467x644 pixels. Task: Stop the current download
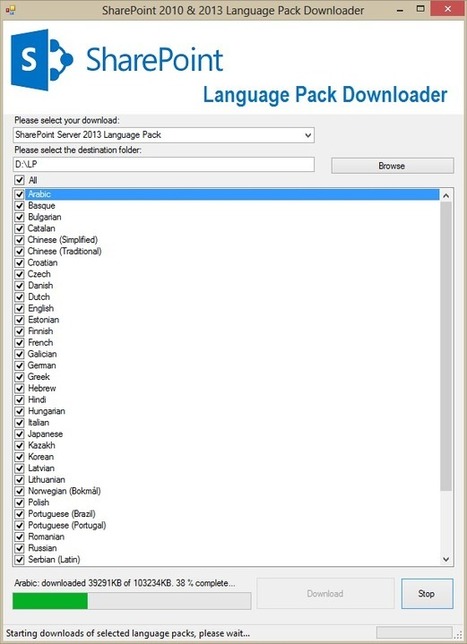pos(427,593)
